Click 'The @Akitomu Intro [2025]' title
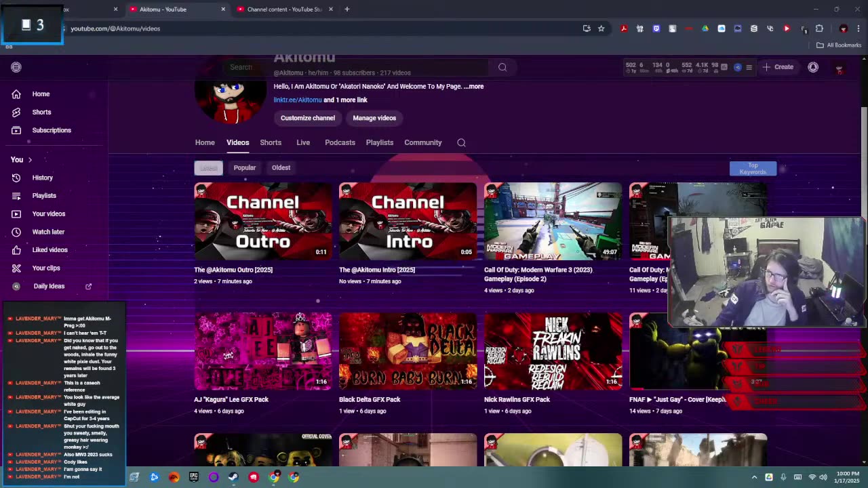This screenshot has height=488, width=868. click(377, 270)
